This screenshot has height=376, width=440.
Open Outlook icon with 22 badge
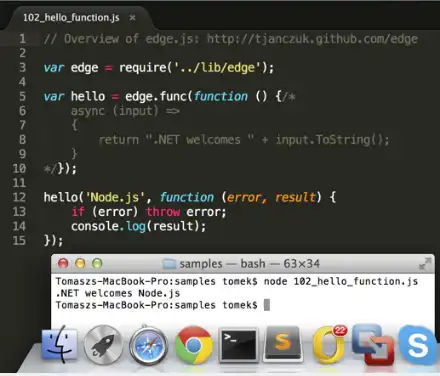click(x=329, y=344)
